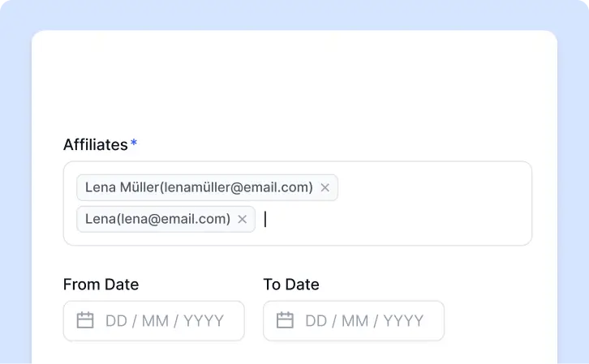Click the To Date label
The image size is (589, 364).
click(x=291, y=285)
